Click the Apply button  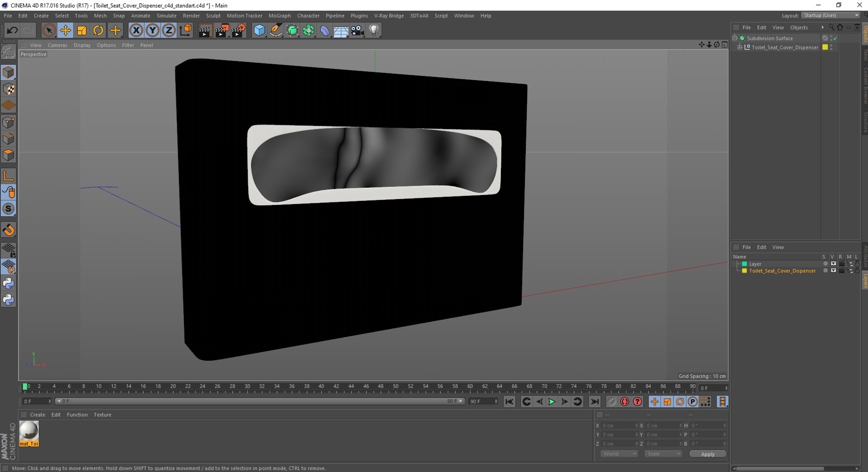click(x=708, y=454)
